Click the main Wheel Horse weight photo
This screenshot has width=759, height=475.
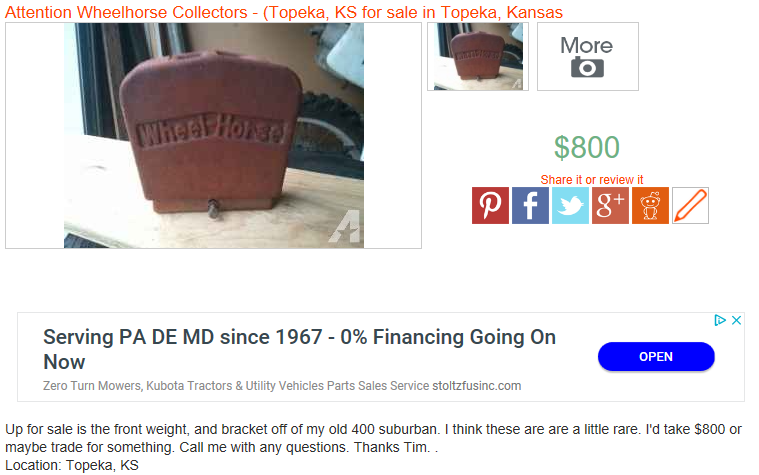click(x=213, y=136)
